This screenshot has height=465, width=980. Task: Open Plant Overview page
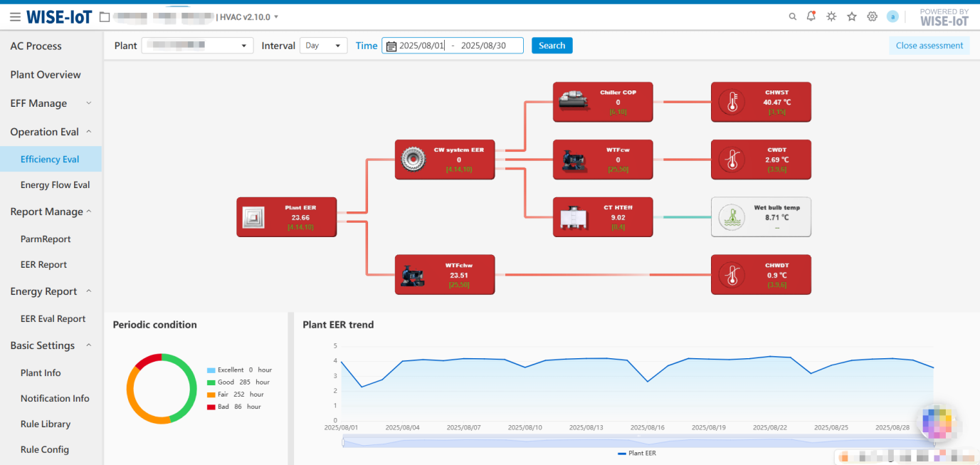[x=46, y=75]
